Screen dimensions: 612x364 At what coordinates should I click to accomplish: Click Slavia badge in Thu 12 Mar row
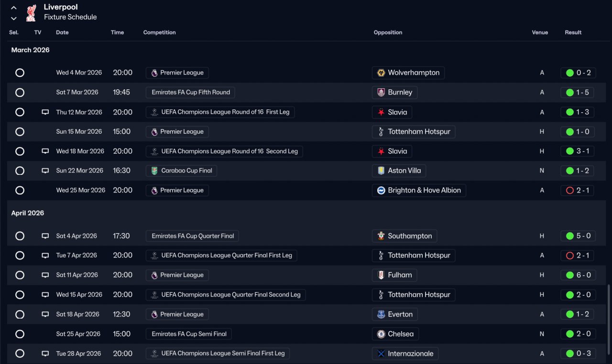pos(381,112)
